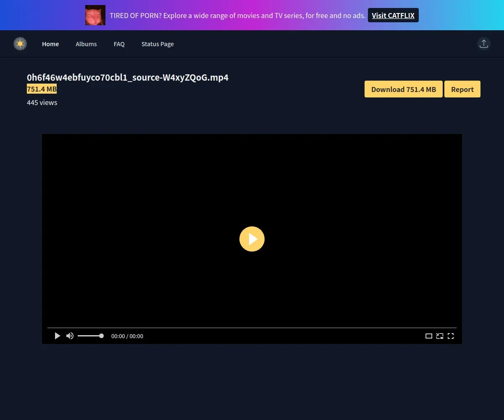Viewport: 504px width, 420px height.
Task: Click the TIRED OF PORN banner text
Action: coord(237,16)
